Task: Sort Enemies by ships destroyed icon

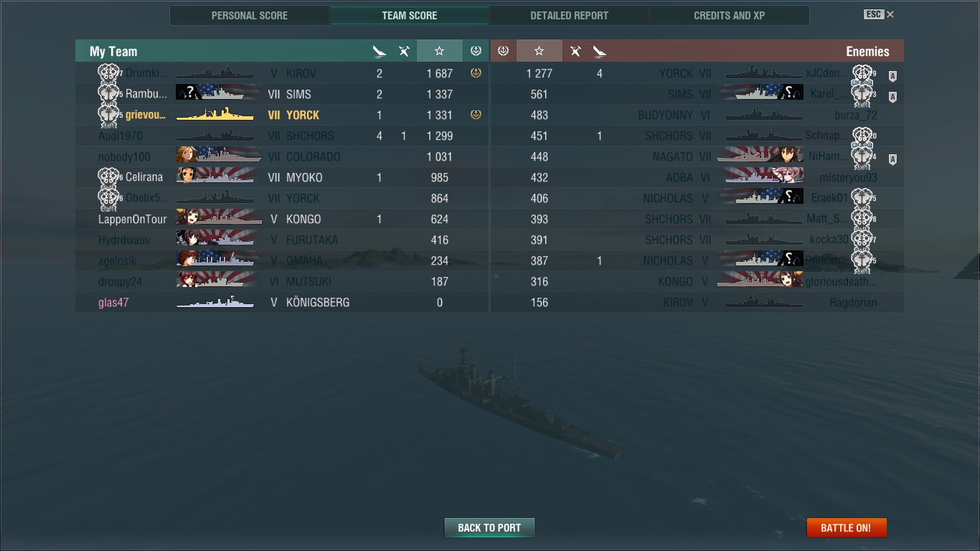Action: tap(600, 51)
